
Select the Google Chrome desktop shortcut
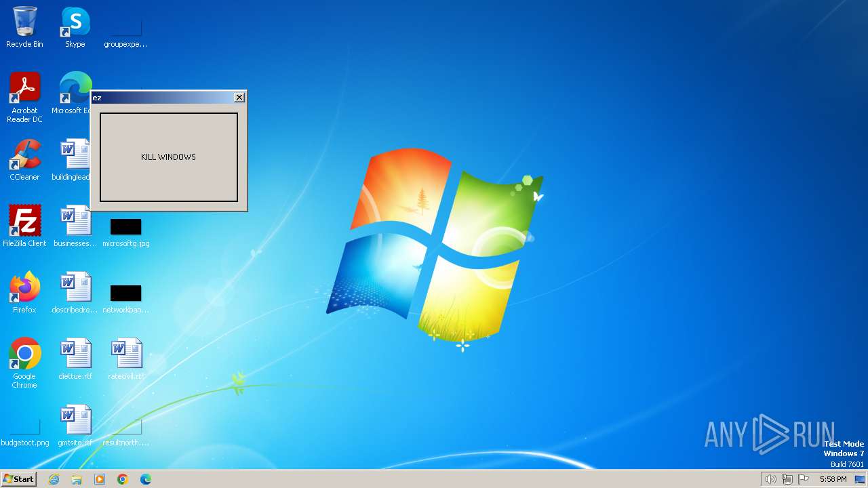click(x=24, y=363)
